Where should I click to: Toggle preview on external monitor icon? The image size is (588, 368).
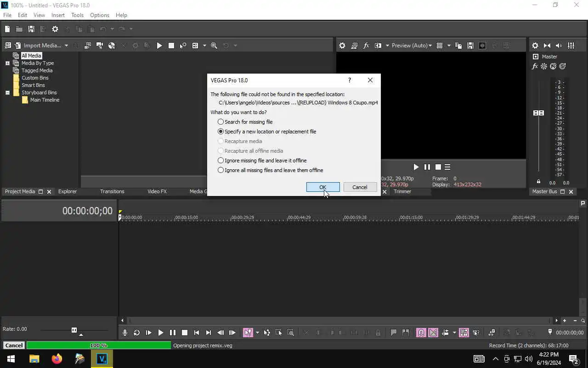354,46
